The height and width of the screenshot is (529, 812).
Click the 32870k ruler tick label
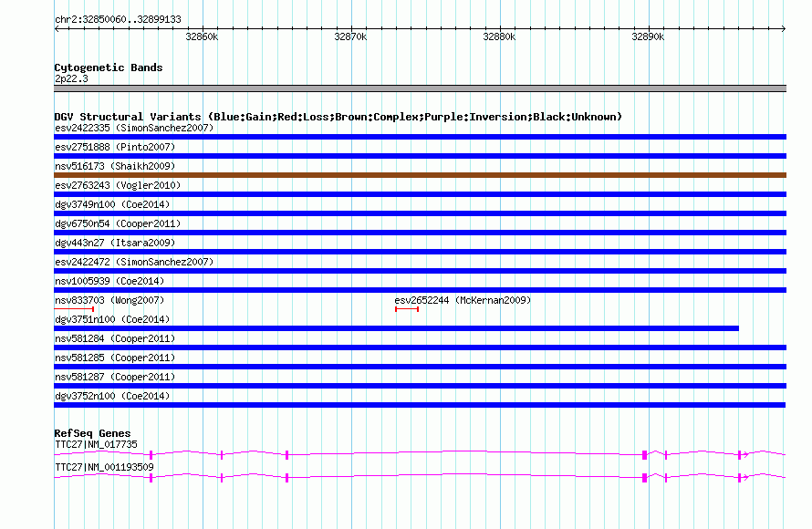(x=350, y=36)
